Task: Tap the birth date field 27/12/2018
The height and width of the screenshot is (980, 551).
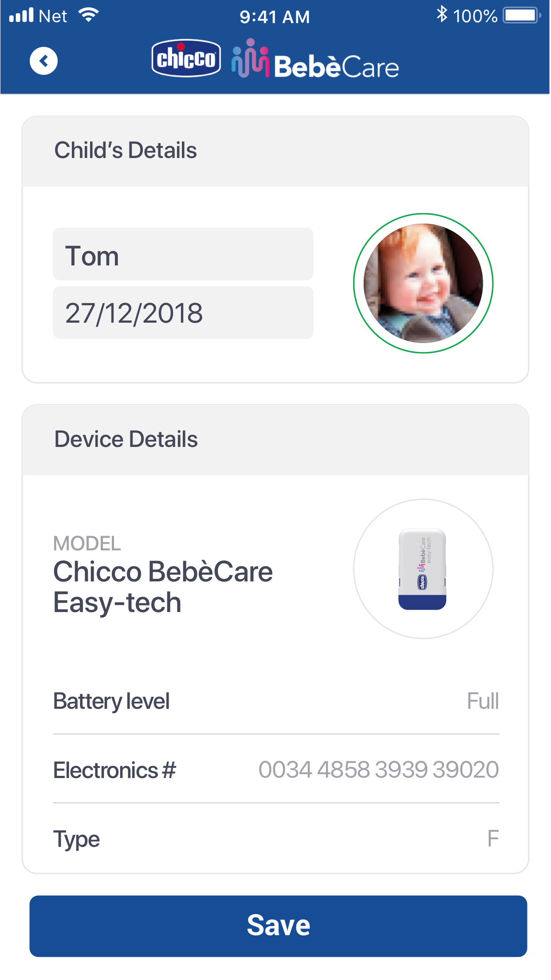Action: 183,313
